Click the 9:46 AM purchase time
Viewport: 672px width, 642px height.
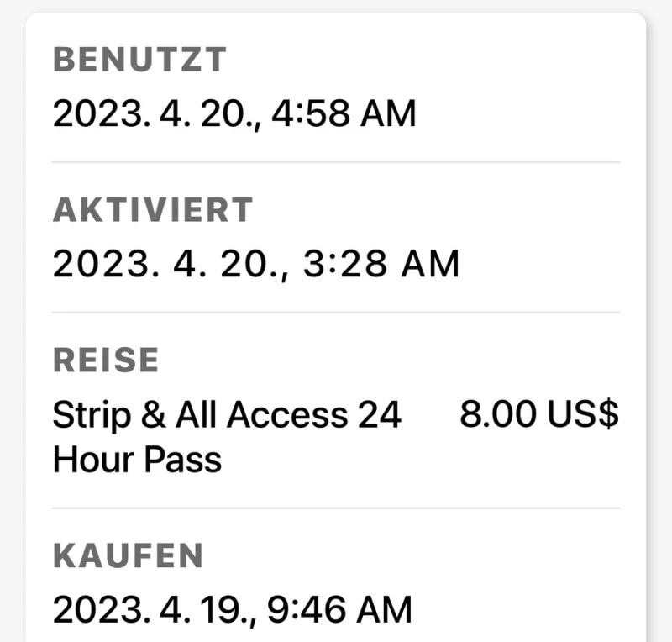point(340,609)
